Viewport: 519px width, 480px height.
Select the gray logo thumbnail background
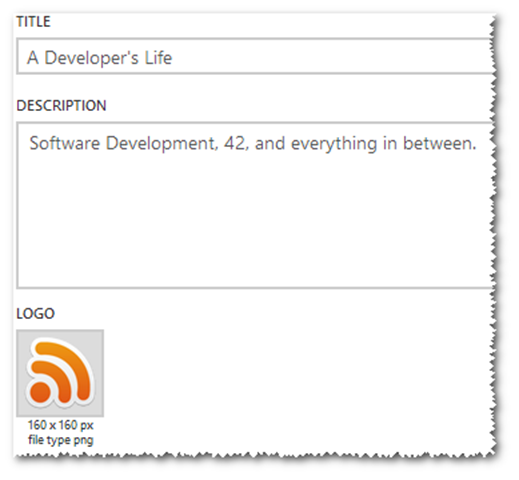pyautogui.click(x=60, y=373)
